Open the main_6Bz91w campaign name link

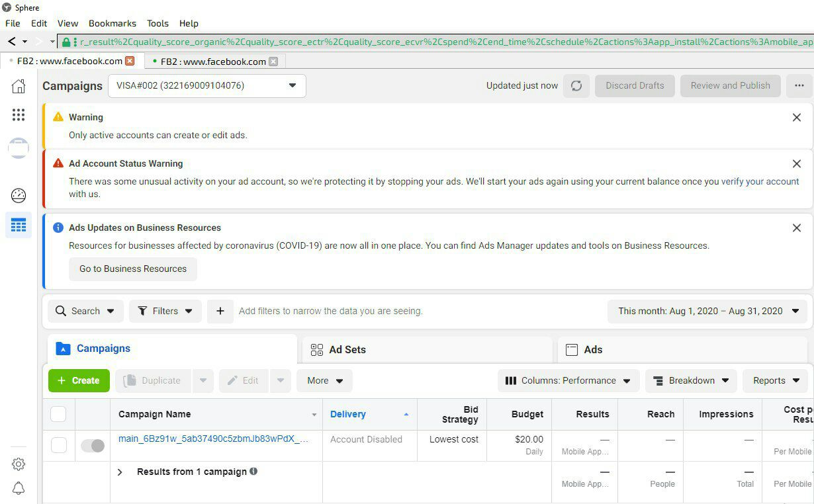pos(213,439)
